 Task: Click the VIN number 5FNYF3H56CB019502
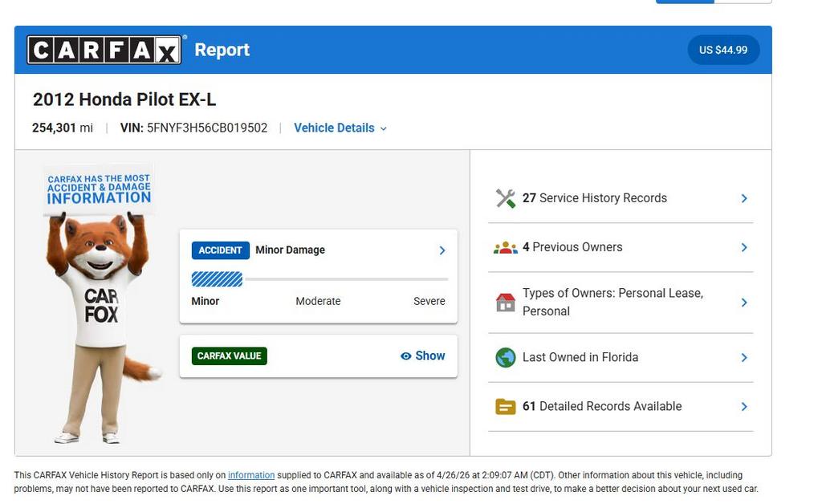click(x=207, y=128)
